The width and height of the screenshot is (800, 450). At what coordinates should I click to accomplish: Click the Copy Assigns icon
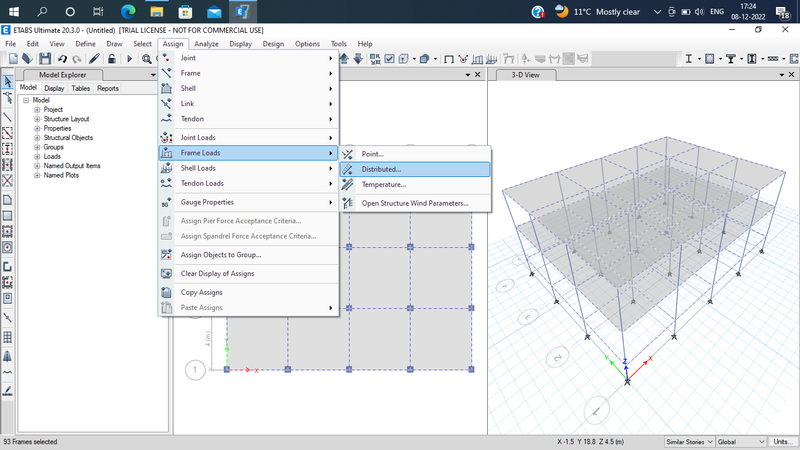point(166,292)
